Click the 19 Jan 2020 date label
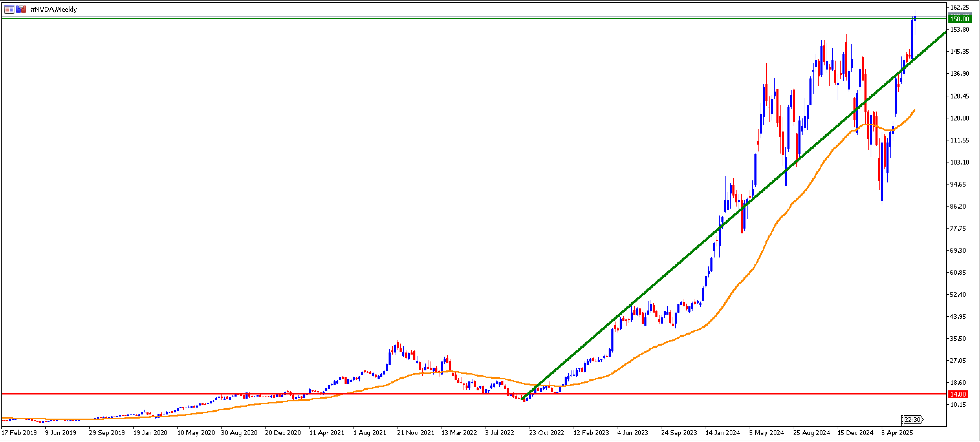Viewport: 980px width, 442px height. click(150, 433)
